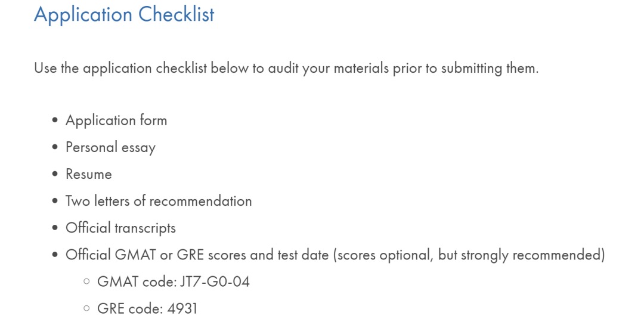Click the Official GMAT or GRE scores item
The width and height of the screenshot is (644, 325).
click(335, 255)
